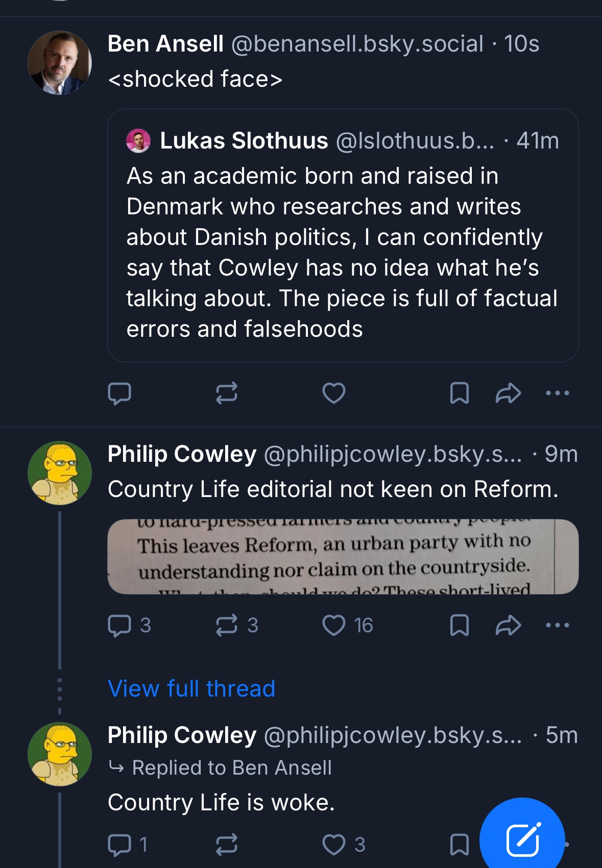The image size is (602, 868).
Task: Click the View full thread link
Action: pos(191,688)
